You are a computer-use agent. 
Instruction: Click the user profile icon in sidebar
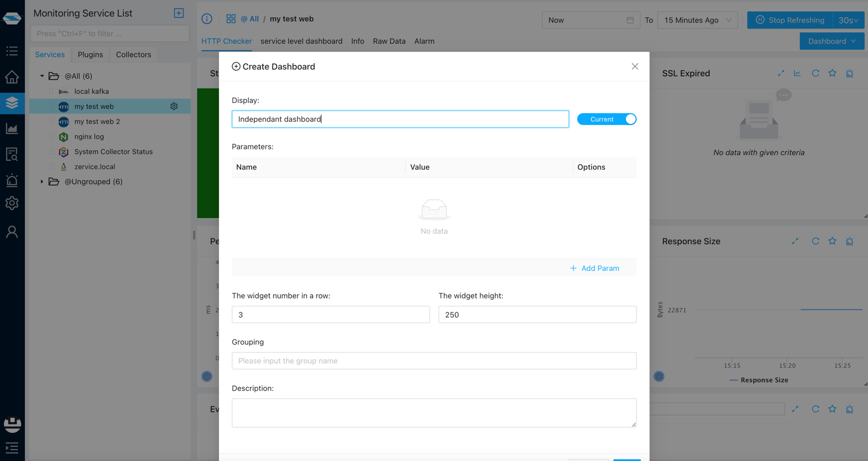click(x=12, y=232)
